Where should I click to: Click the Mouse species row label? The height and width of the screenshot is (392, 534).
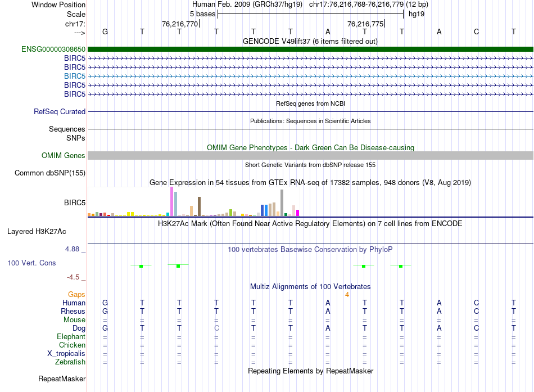coord(74,320)
